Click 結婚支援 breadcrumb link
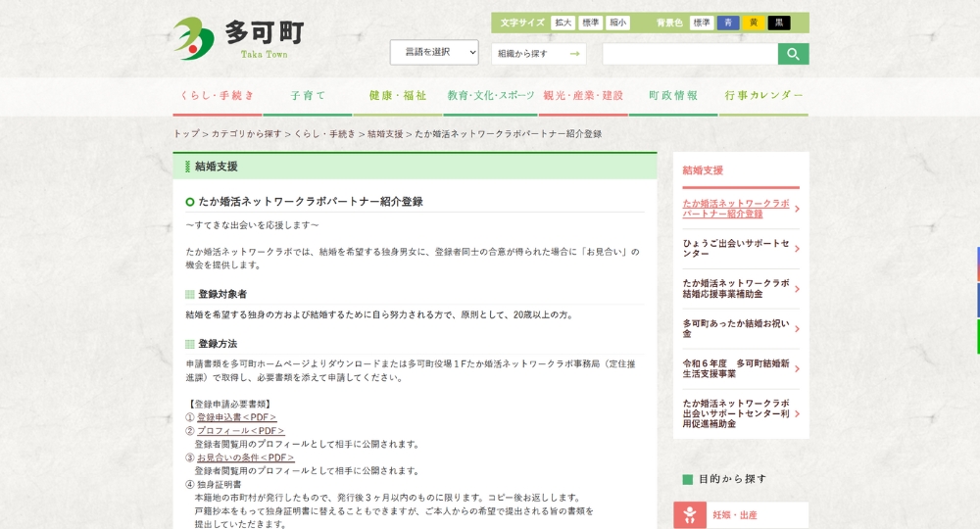980x529 pixels. click(385, 133)
